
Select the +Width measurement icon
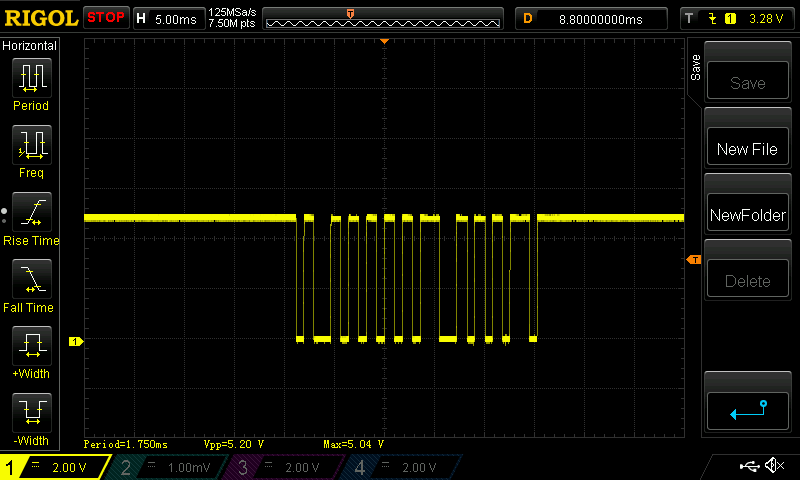[x=32, y=346]
